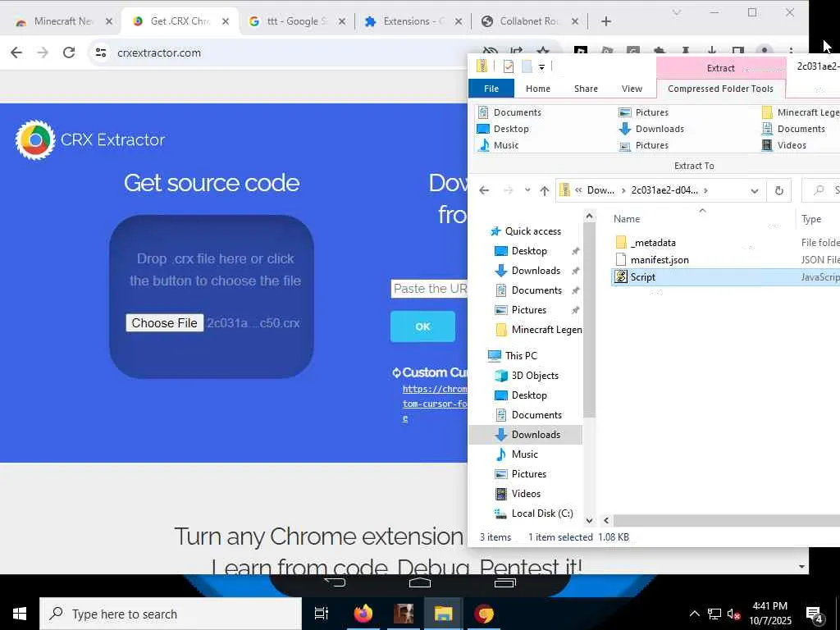Viewport: 840px width, 630px height.
Task: Open Customize Quick Access Toolbar dropdown
Action: tap(541, 67)
